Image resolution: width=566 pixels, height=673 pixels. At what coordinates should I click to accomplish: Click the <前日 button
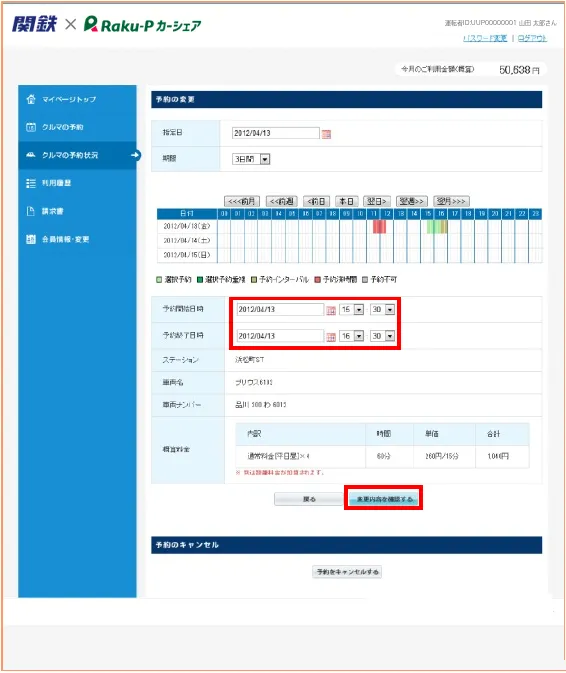point(316,201)
